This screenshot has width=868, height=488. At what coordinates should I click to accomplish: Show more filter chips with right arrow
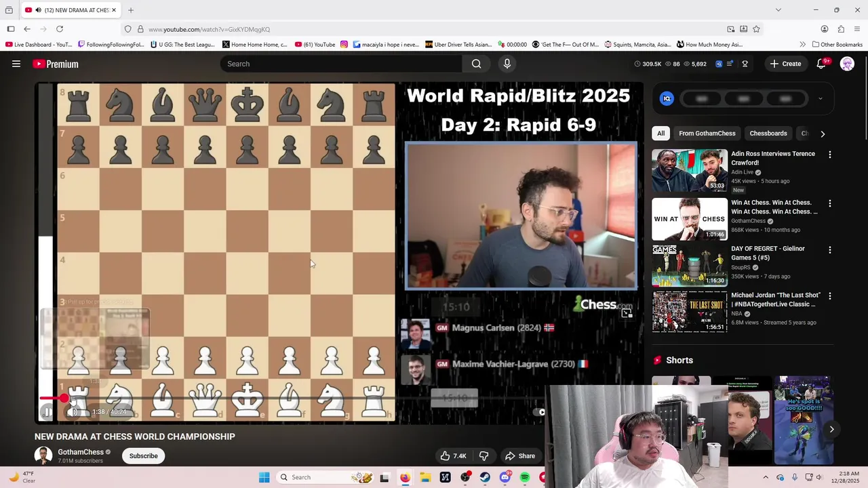[x=823, y=134]
